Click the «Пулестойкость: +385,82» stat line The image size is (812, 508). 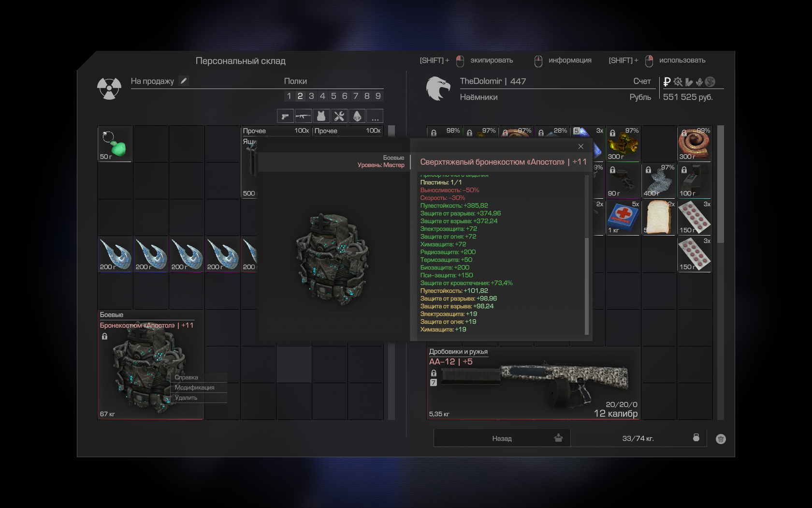454,206
